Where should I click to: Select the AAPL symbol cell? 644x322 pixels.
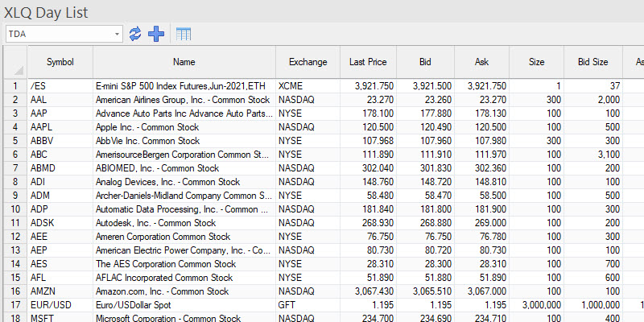[x=60, y=127]
